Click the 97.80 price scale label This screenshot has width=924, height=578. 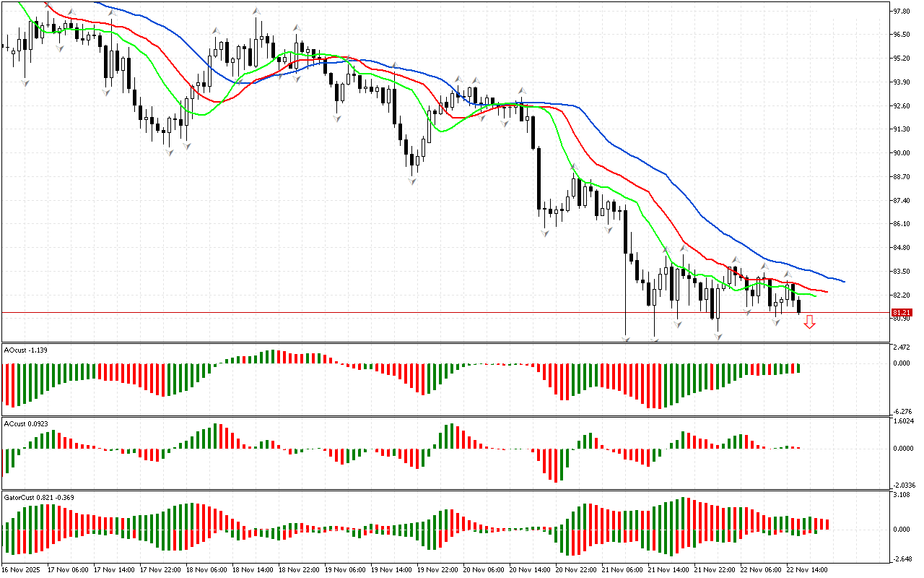(x=900, y=12)
